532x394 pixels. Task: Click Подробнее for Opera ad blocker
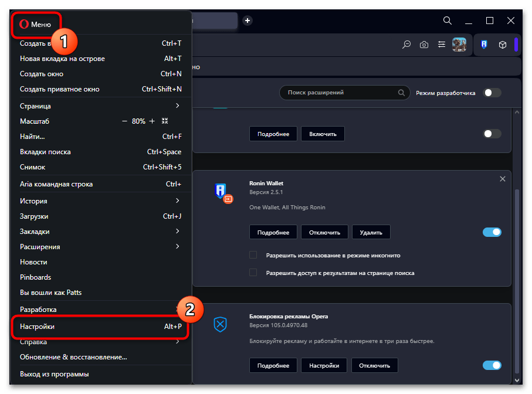[x=273, y=365]
